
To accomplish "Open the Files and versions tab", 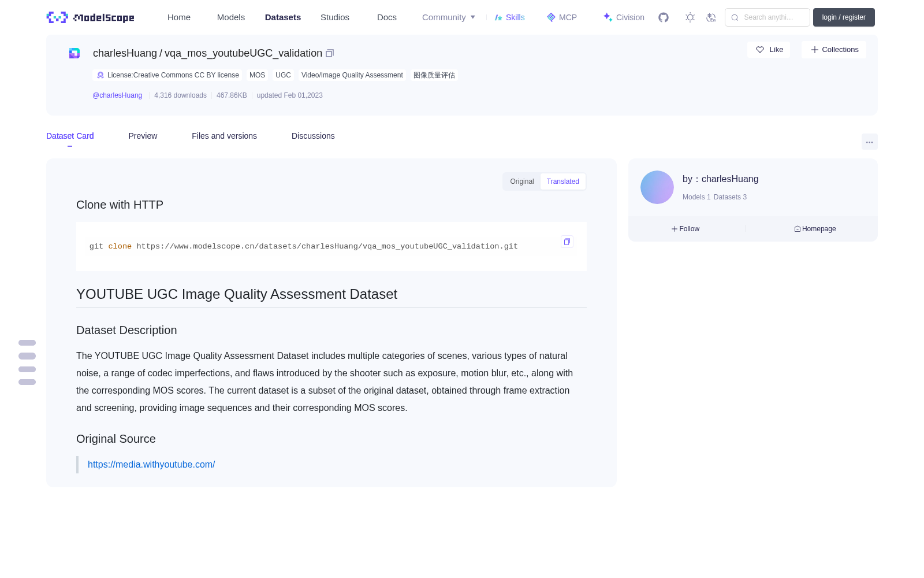I will pyautogui.click(x=224, y=136).
